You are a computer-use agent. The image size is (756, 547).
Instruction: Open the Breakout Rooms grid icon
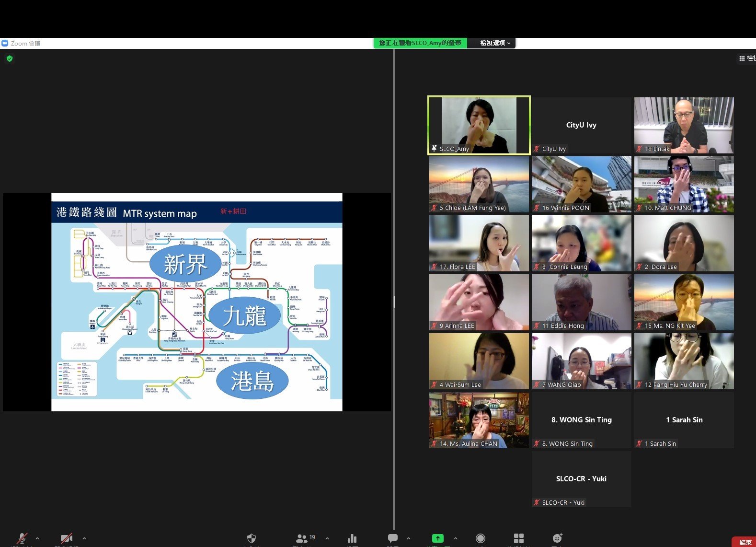point(519,538)
